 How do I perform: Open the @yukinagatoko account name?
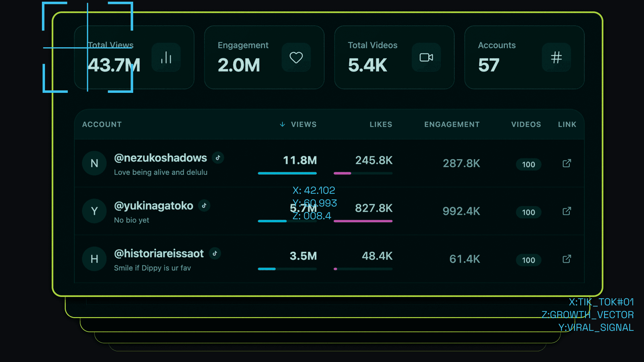154,206
